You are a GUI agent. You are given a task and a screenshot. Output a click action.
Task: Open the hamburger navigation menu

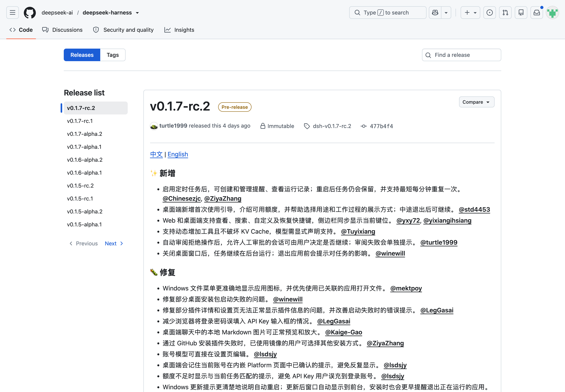(x=13, y=13)
